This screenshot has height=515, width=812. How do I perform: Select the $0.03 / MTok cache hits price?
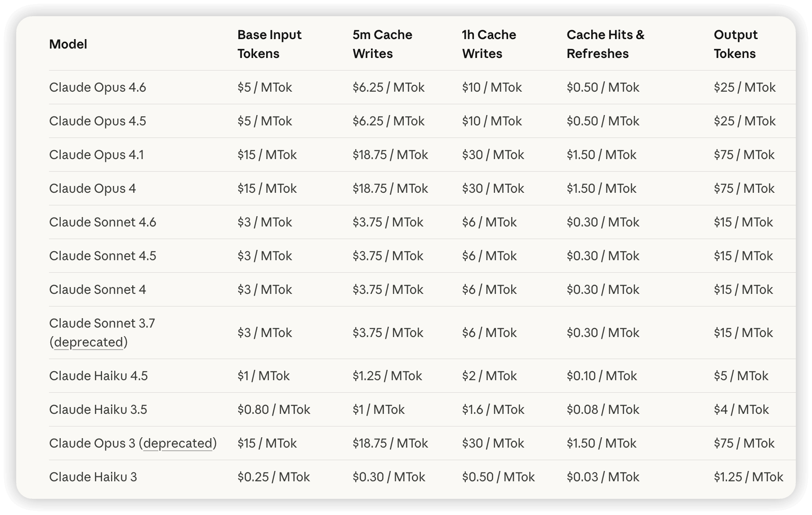tap(603, 477)
